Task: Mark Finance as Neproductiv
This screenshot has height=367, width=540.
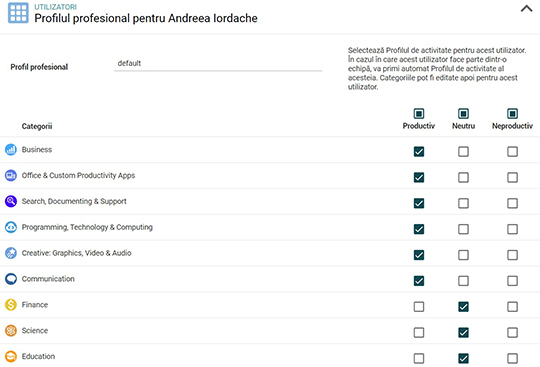Action: [512, 307]
